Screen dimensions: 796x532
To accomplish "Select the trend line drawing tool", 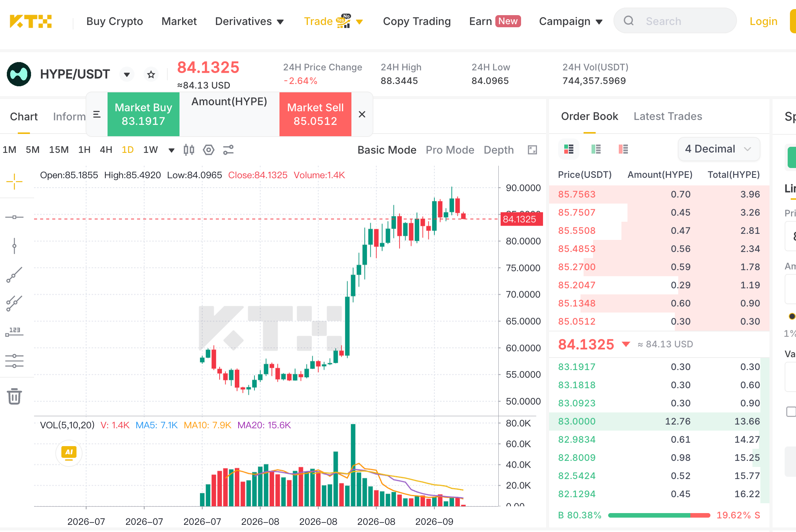I will click(x=14, y=275).
